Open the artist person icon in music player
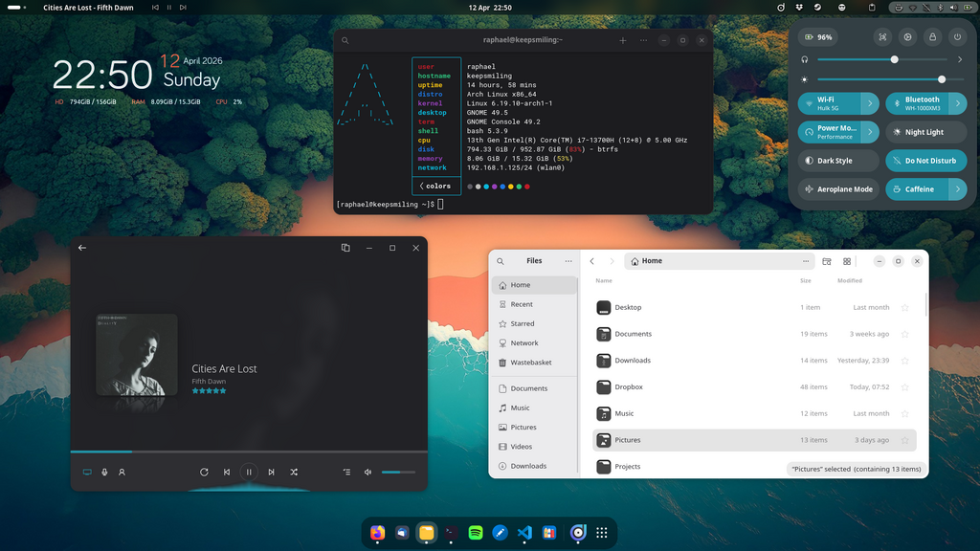The width and height of the screenshot is (980, 551). [122, 473]
